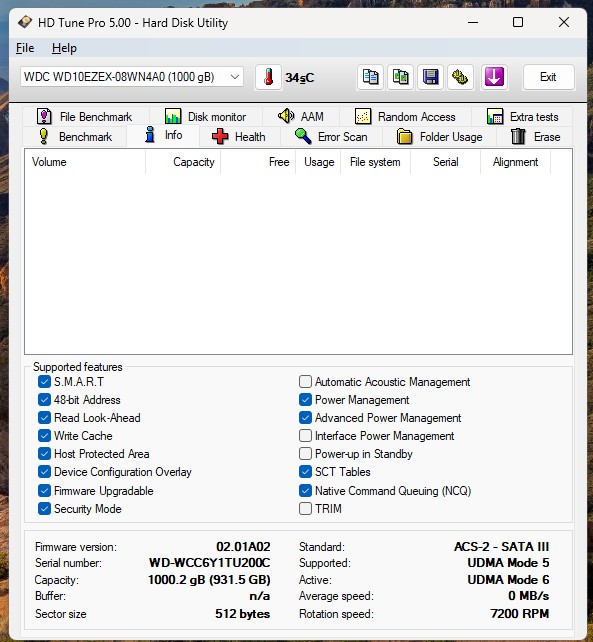Image resolution: width=593 pixels, height=642 pixels.
Task: Open the Help menu
Action: (64, 48)
